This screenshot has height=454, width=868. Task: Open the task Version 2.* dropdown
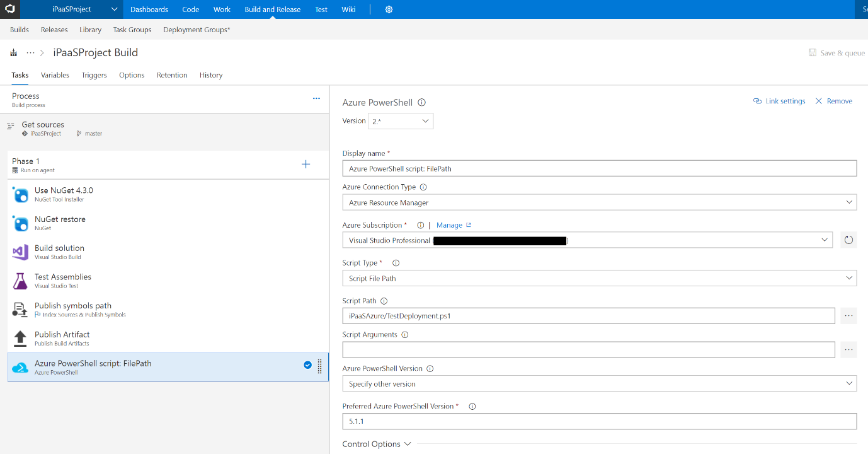click(x=401, y=121)
